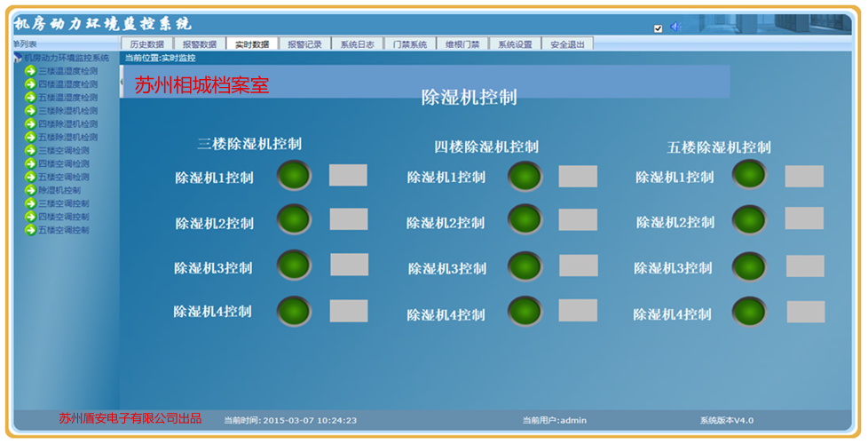868x444 pixels.
Task: Open 五楼空调控制 in the sidebar
Action: coord(64,230)
